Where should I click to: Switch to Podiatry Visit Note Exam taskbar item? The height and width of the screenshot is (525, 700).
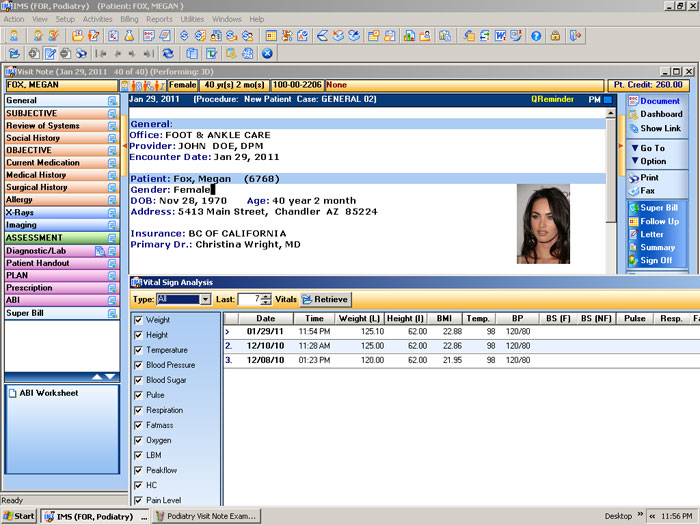pos(207,517)
